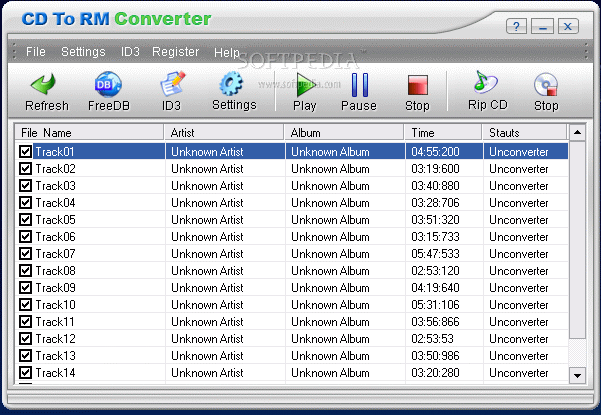This screenshot has height=415, width=601.
Task: Minimize the CD To RM Converter window
Action: 542,27
